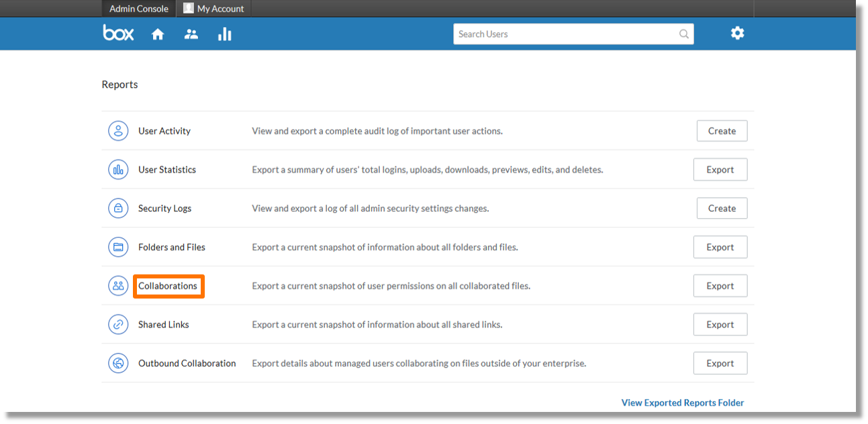Click the Collaborations description starting 'Export a current snapshot of user permissions'
This screenshot has height=424, width=868.
tap(391, 286)
